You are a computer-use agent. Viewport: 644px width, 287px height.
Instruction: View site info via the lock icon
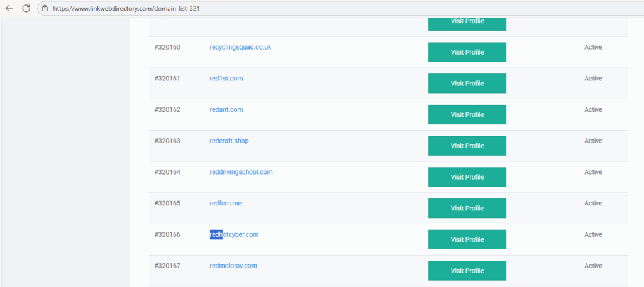pos(45,8)
